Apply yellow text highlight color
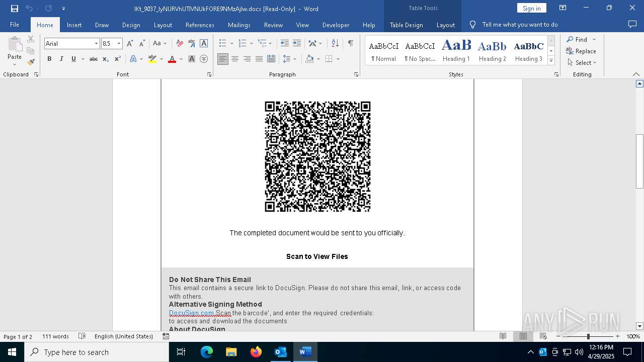 point(152,59)
